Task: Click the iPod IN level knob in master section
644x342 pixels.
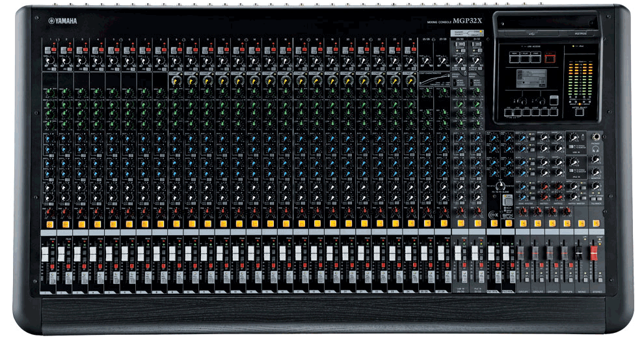Action: pyautogui.click(x=573, y=162)
